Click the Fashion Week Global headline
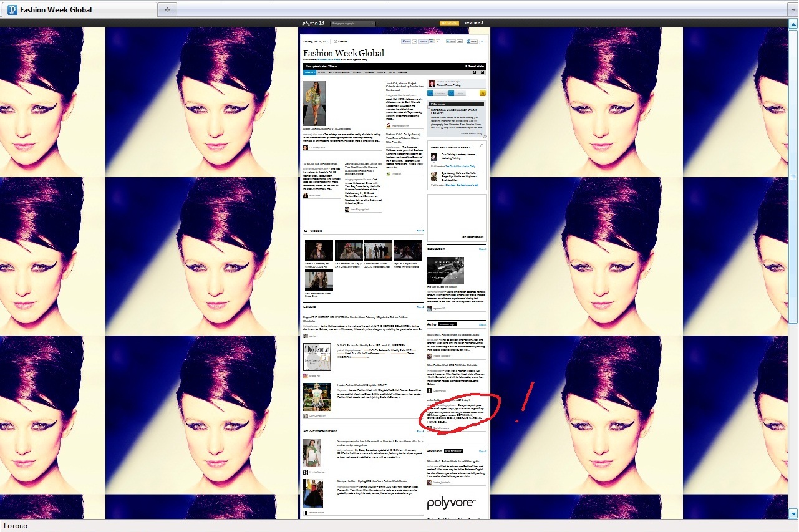This screenshot has height=532, width=799. coord(344,53)
